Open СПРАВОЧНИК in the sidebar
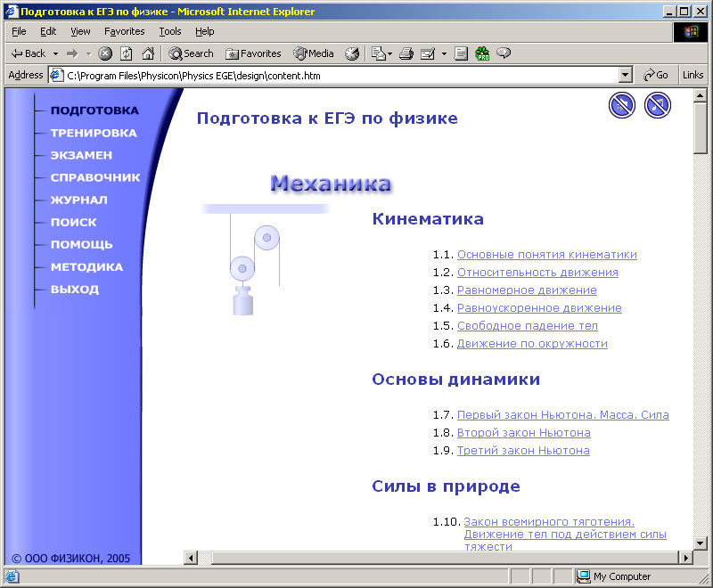713x588 pixels. [95, 177]
